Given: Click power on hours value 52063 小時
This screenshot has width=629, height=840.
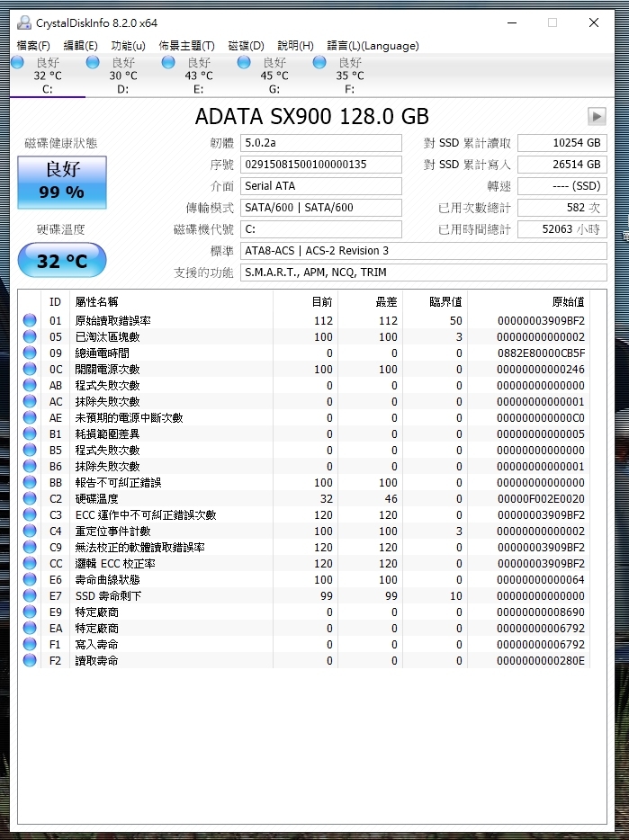Looking at the screenshot, I should pos(562,229).
